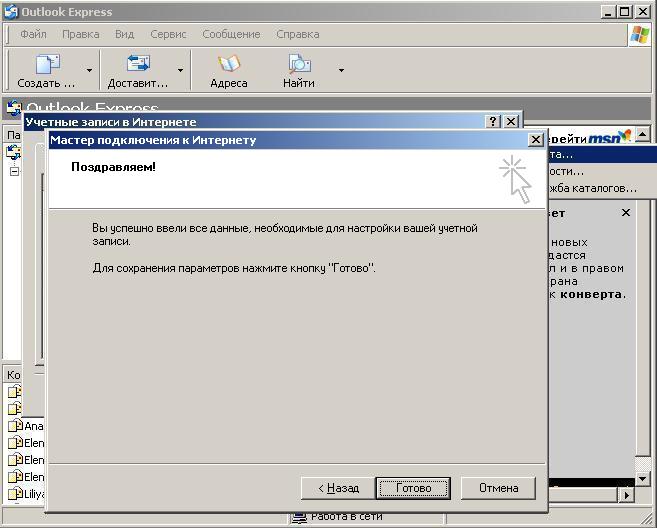657x528 pixels.
Task: Click the Работа в сети status icon
Action: pos(299,518)
